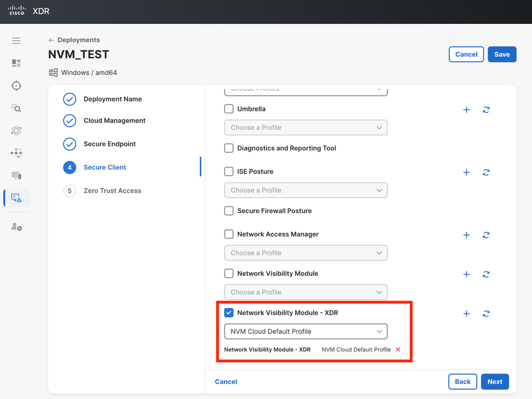Refresh Network Access Manager profiles
Screen dimensions: 532x399
pos(486,235)
